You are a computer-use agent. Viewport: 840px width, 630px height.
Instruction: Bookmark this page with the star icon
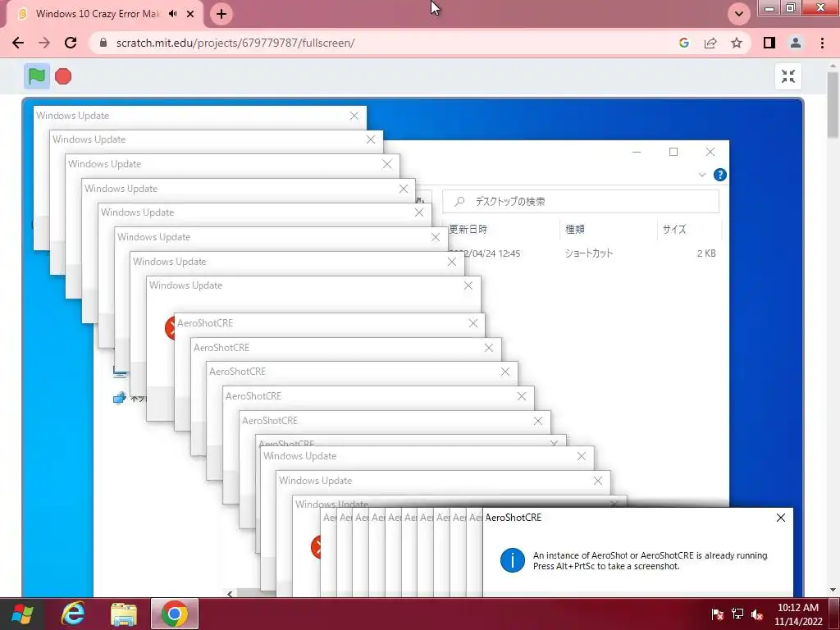pyautogui.click(x=737, y=43)
